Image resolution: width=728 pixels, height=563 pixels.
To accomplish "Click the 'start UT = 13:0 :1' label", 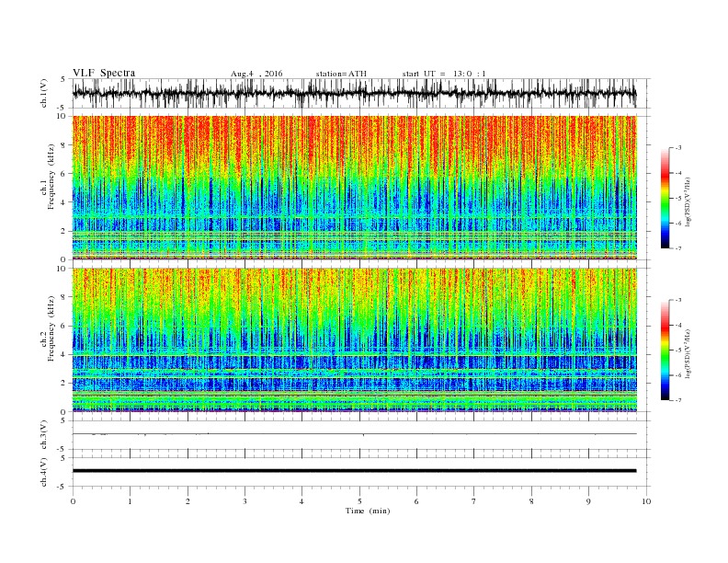I will pos(444,74).
